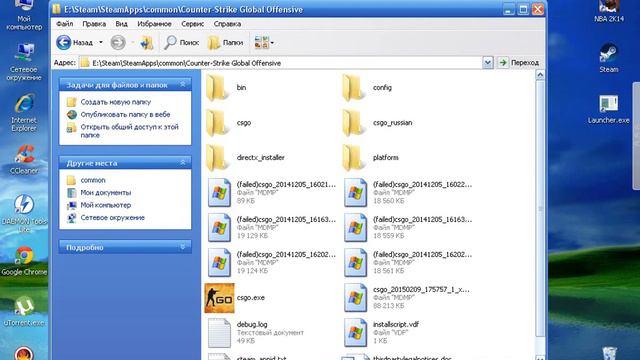640x360 pixels.
Task: Select the csgo_russian folder icon
Action: (x=354, y=122)
